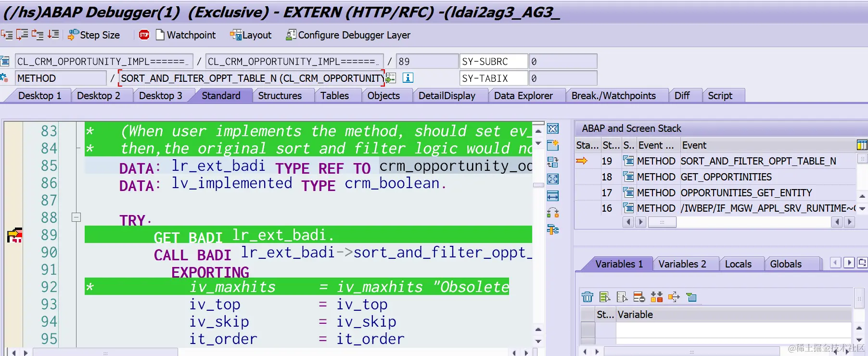Click the red STOP breakpoint icon
This screenshot has height=356, width=868.
point(144,35)
